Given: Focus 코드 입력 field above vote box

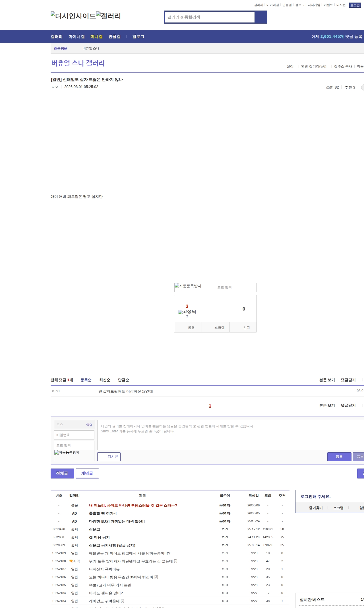Looking at the screenshot, I should (x=236, y=287).
